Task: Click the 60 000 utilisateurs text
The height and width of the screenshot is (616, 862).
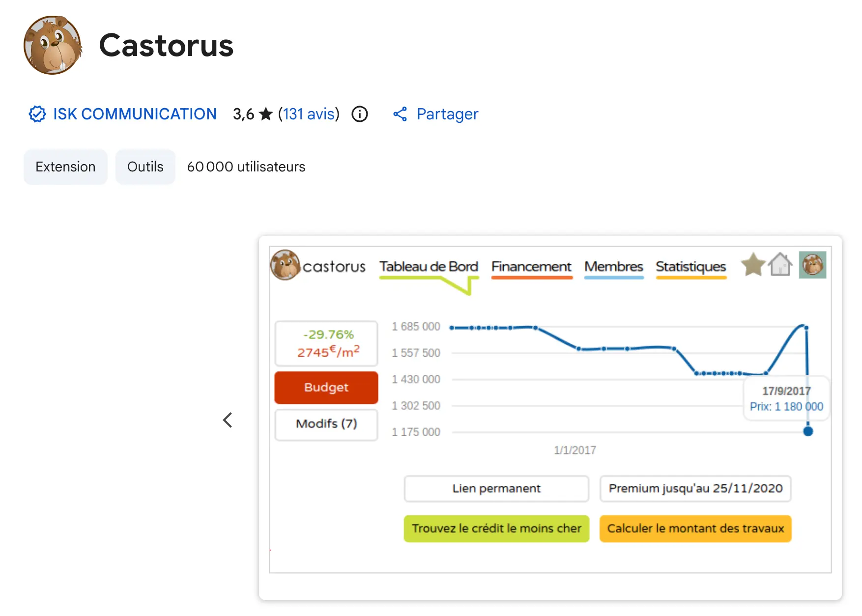Action: pos(246,167)
